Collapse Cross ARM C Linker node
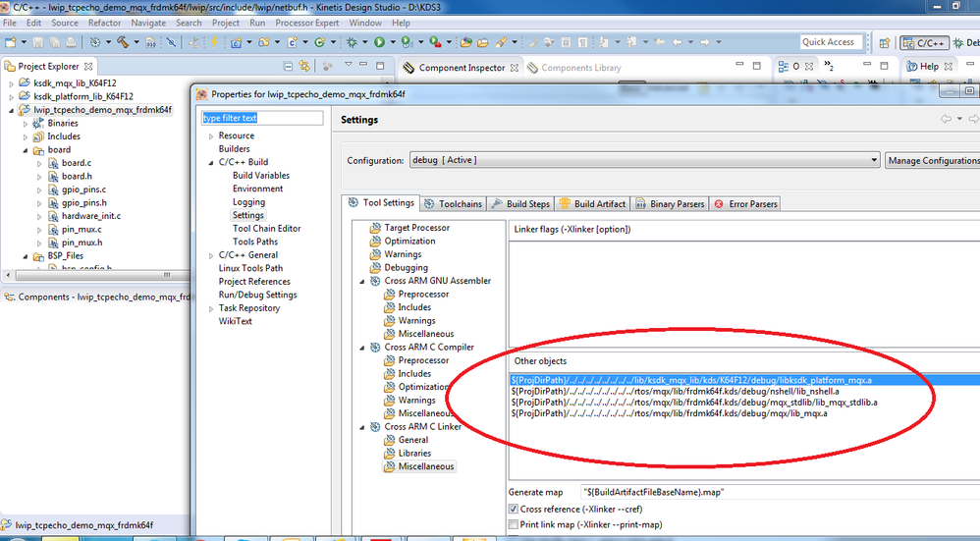Screen dimensions: 980x541 [362, 427]
